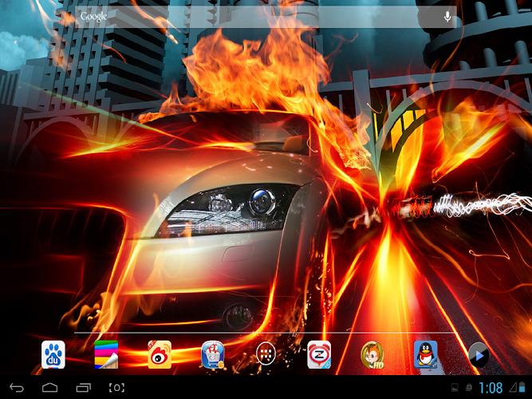Open the picture notification icon
The width and height of the screenshot is (532, 399).
pyautogui.click(x=455, y=388)
